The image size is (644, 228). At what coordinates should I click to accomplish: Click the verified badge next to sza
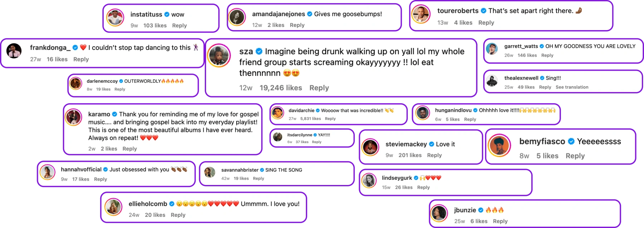click(x=259, y=52)
